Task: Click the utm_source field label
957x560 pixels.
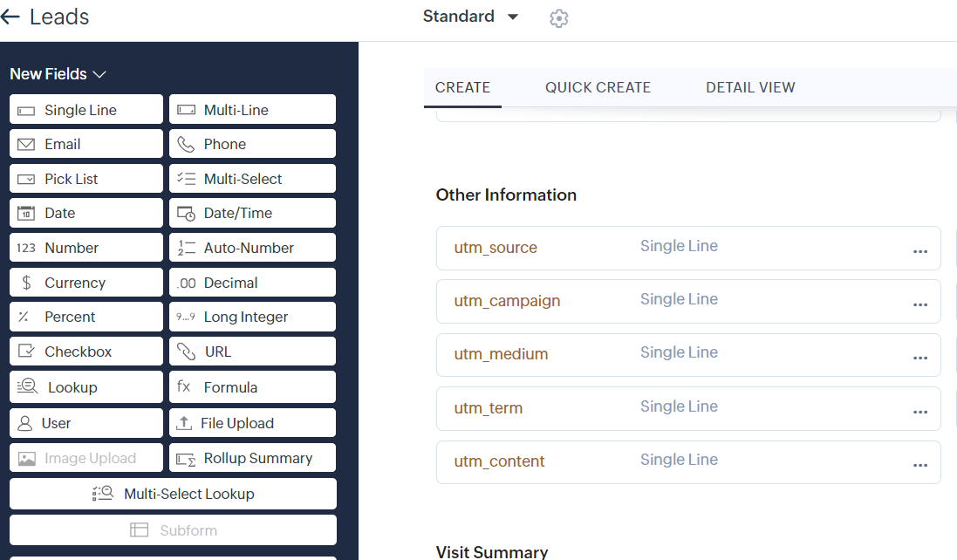Action: (495, 248)
